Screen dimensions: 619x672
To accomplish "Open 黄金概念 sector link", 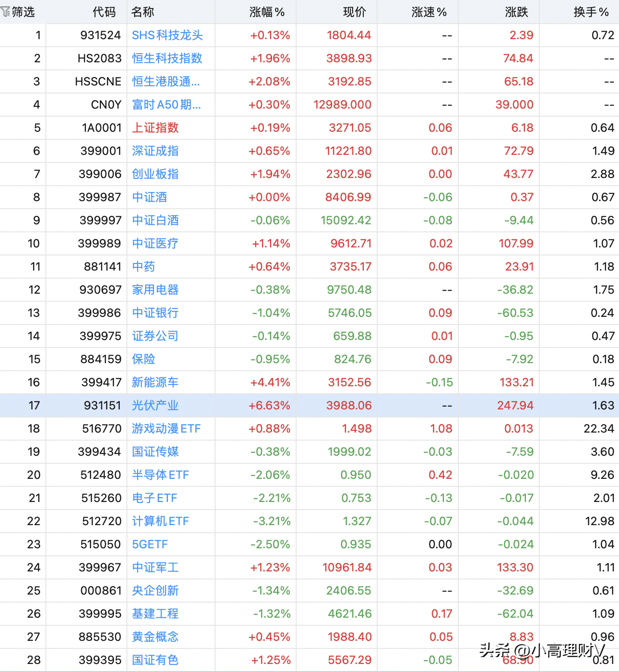I will 155,637.
